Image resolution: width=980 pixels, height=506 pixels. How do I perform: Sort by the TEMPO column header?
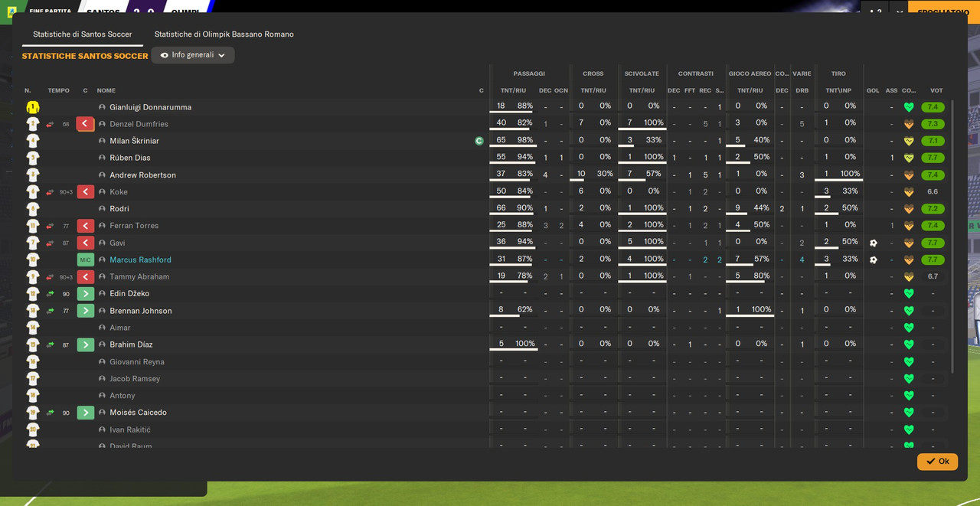tap(58, 90)
